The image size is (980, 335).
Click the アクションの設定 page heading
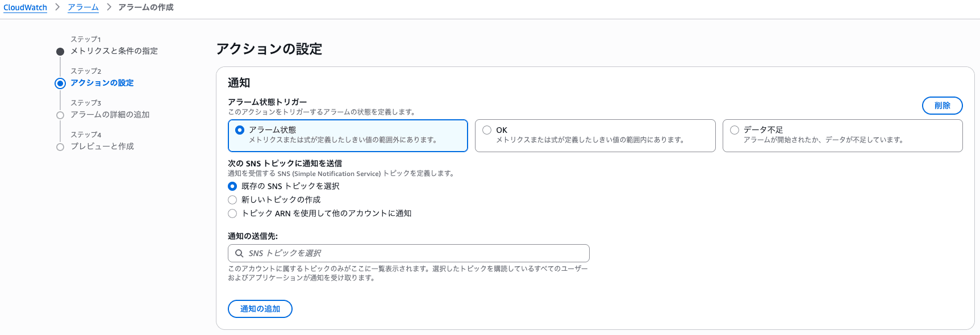[269, 49]
